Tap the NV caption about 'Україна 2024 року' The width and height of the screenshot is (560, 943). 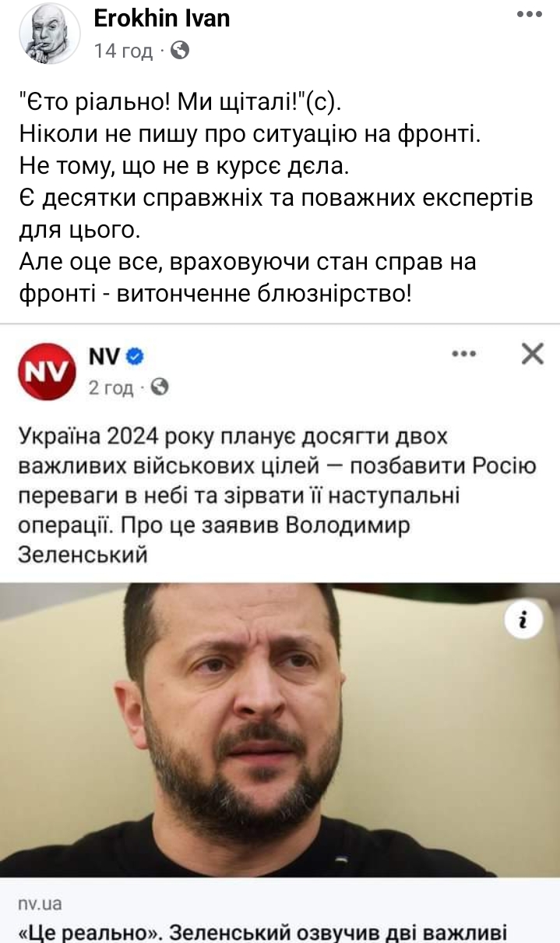[x=277, y=496]
